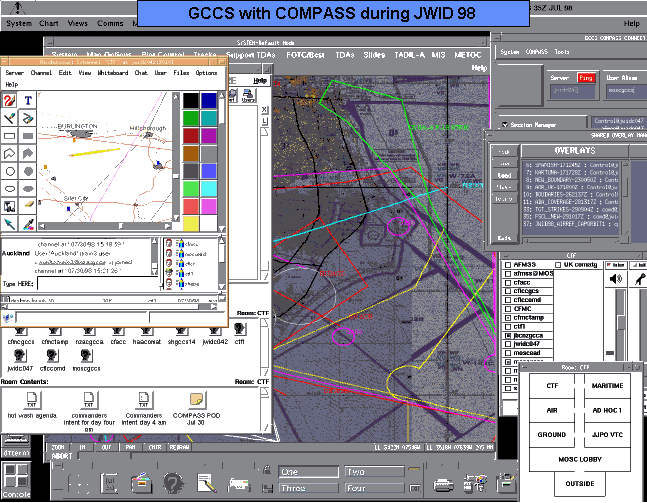Toggle the Session Manager checkbox
The image size is (647, 503).
pos(505,124)
